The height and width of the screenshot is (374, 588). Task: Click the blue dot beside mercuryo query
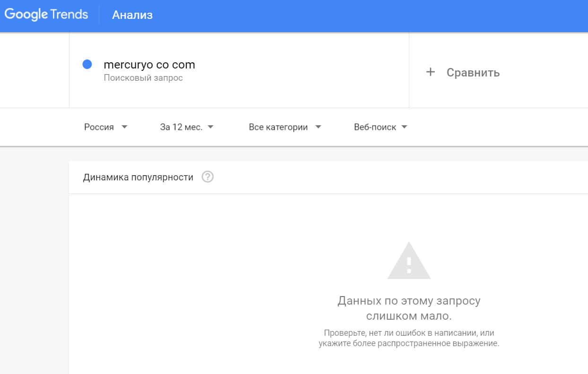point(87,65)
